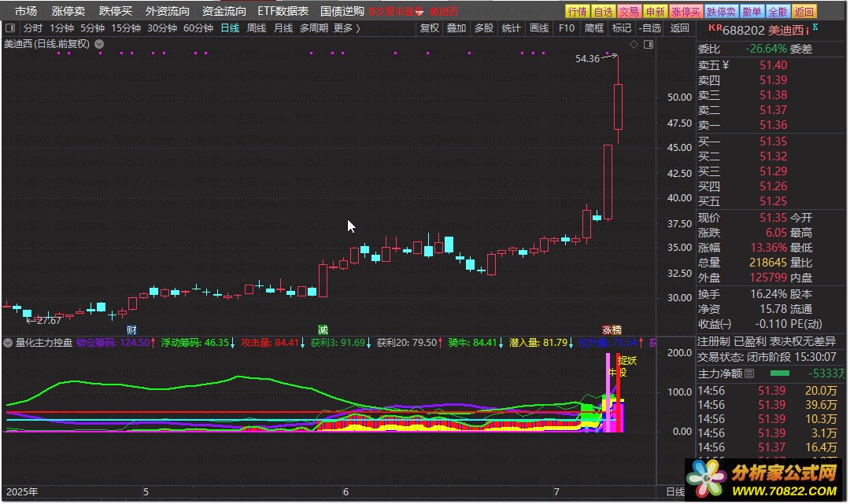Click the 复权 toolbar item

point(430,28)
